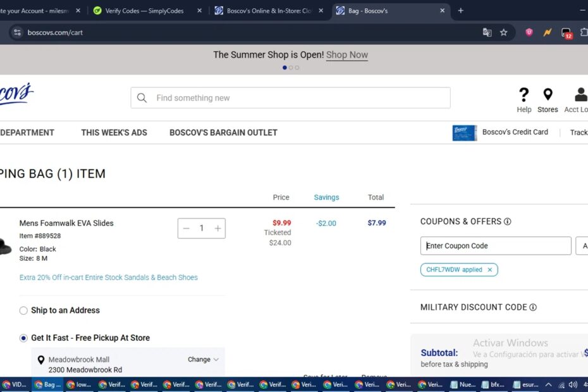Click the Google Translate icon in address bar
This screenshot has height=392, width=588.
point(487,32)
